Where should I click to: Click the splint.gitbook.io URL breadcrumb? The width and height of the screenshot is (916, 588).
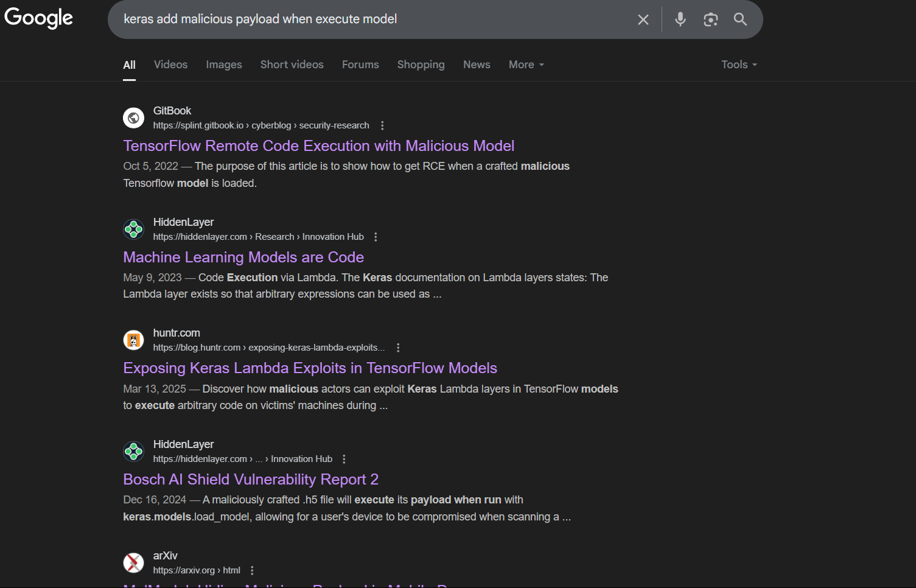point(261,125)
